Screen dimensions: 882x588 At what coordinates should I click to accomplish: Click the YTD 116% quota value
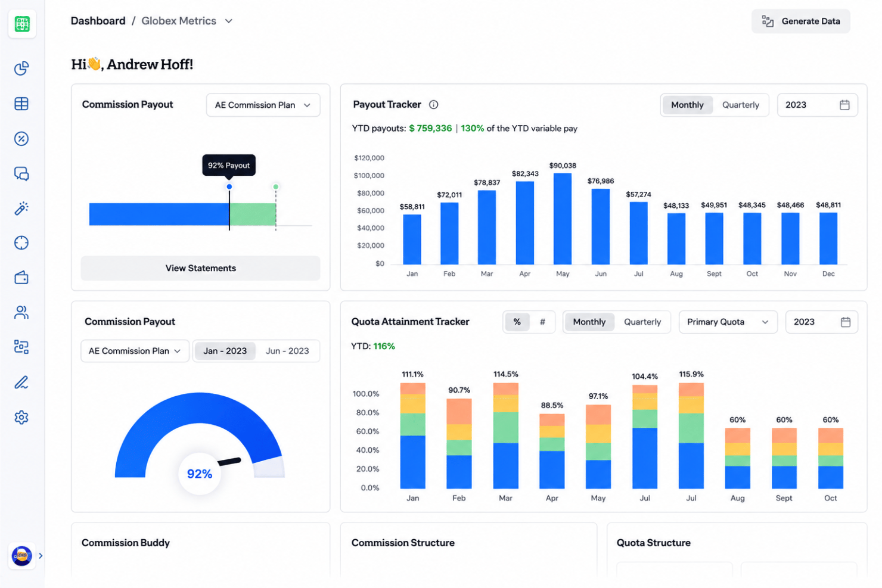[384, 346]
